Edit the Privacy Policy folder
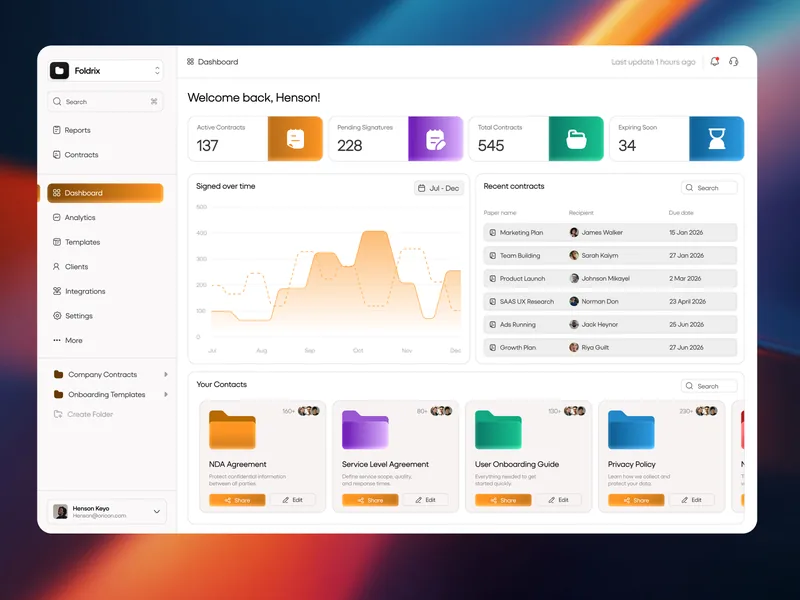Screen dimensions: 800x600 point(692,500)
